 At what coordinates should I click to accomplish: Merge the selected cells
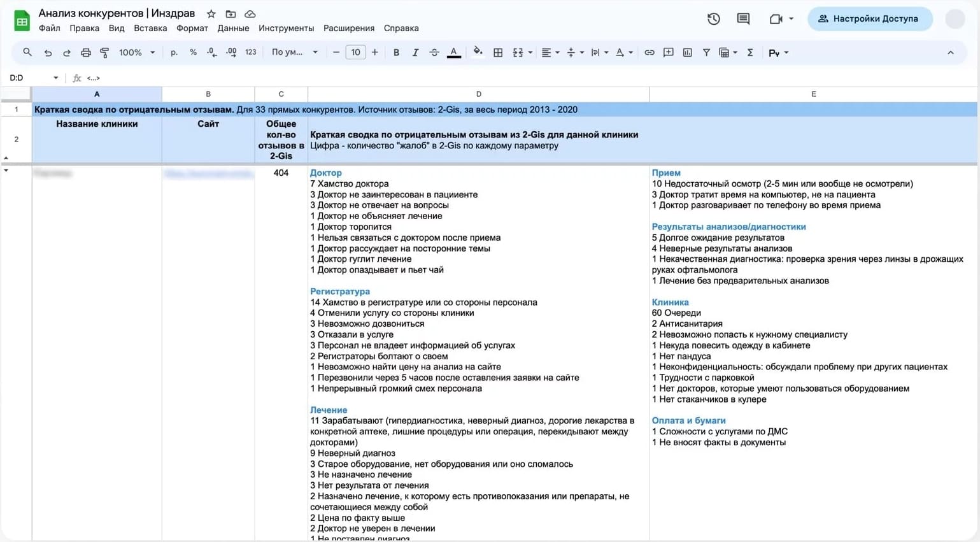point(518,53)
